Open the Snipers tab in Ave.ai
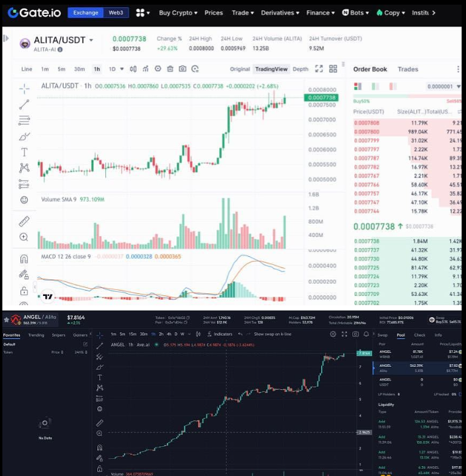 [x=59, y=335]
